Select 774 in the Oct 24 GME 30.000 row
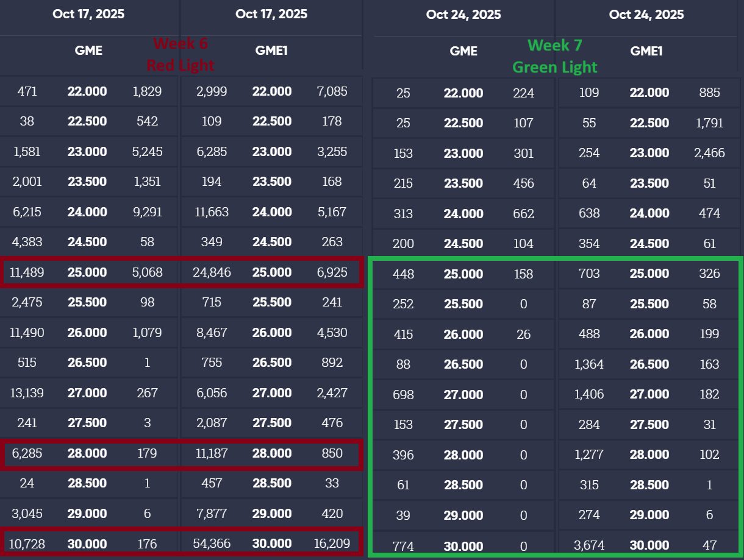Image resolution: width=744 pixels, height=560 pixels. click(x=403, y=546)
